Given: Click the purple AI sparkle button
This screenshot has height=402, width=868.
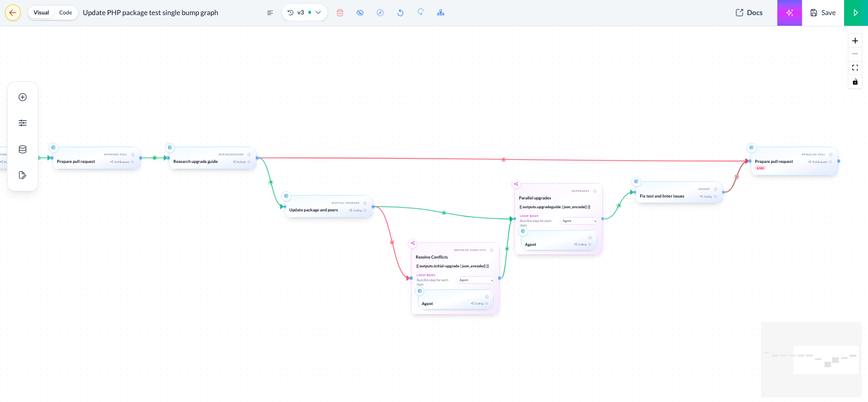Looking at the screenshot, I should (789, 13).
